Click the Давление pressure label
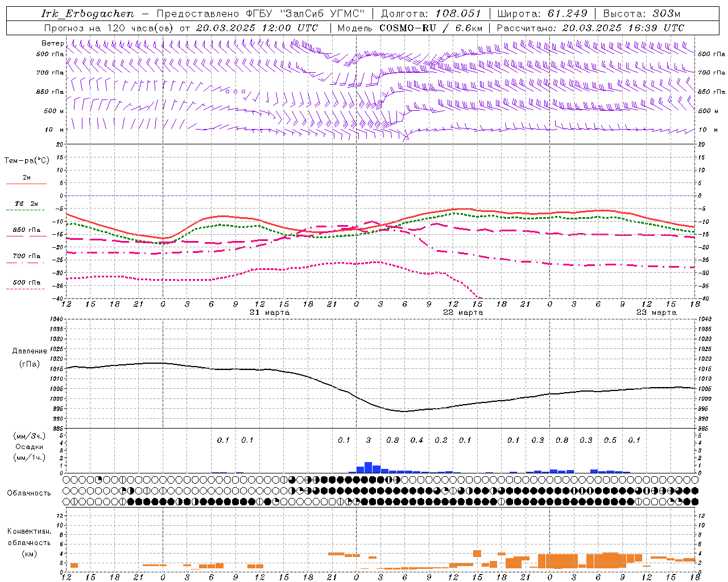The height and width of the screenshot is (582, 728). tap(30, 351)
